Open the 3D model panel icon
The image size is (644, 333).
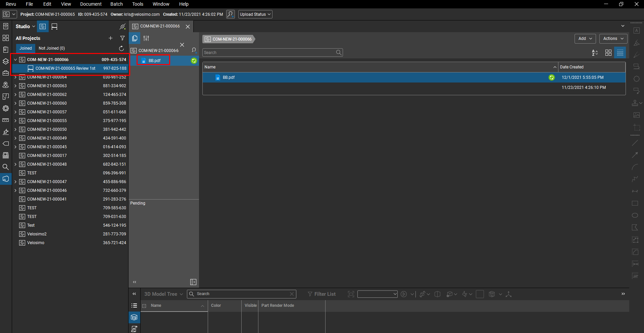134,317
